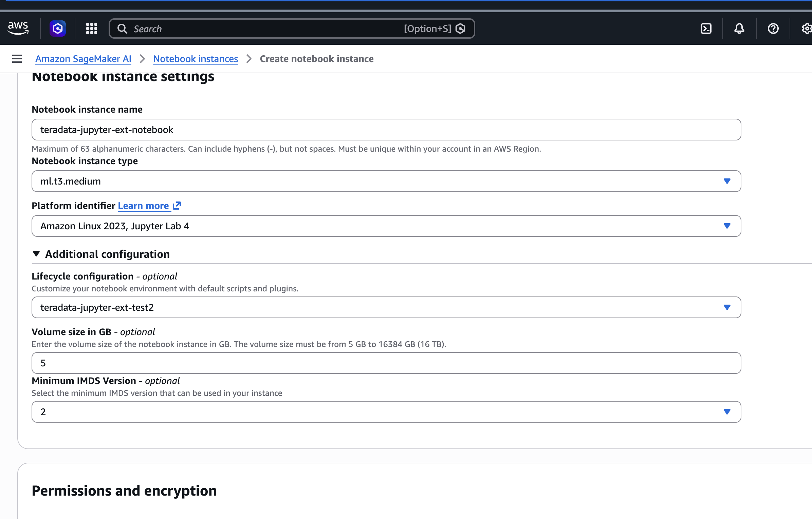Viewport: 812px width, 519px height.
Task: Click the external link icon beside Learn more
Action: 177,206
